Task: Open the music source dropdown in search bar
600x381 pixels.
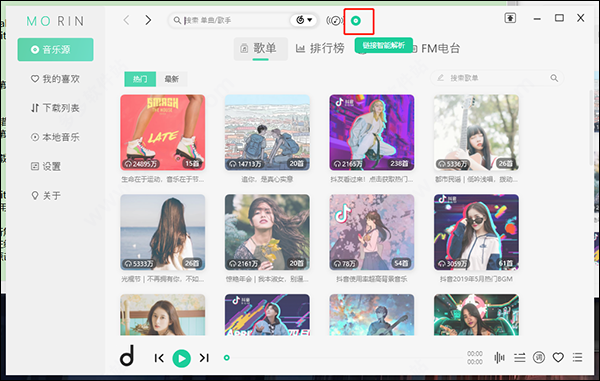Action: [x=304, y=20]
